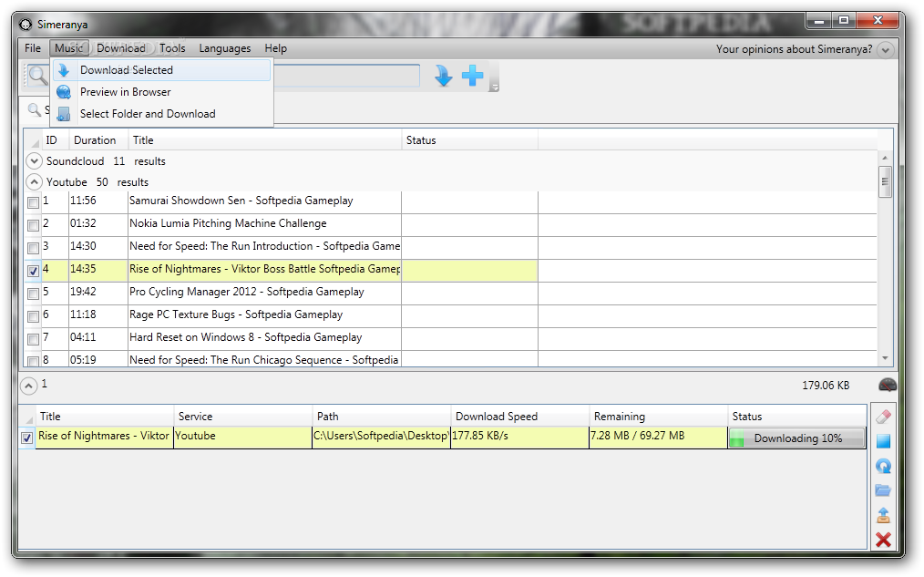Uncheck the download queue Rise of Nightmares checkbox

(x=26, y=438)
